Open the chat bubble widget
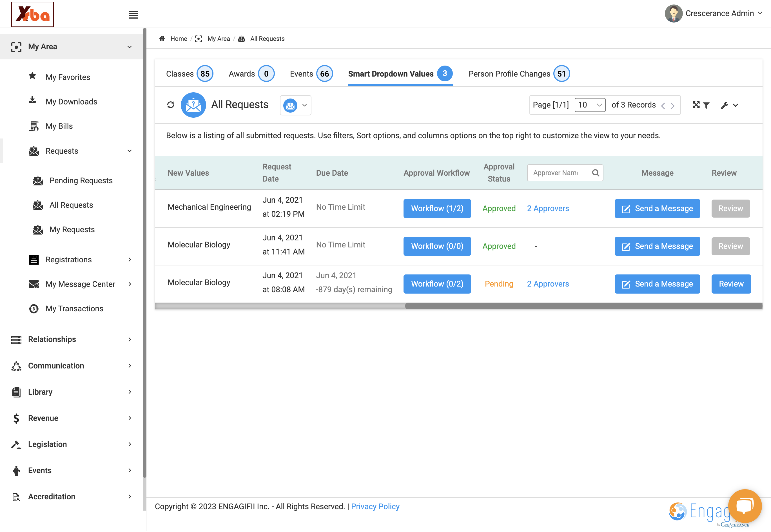Image resolution: width=771 pixels, height=532 pixels. (x=745, y=506)
